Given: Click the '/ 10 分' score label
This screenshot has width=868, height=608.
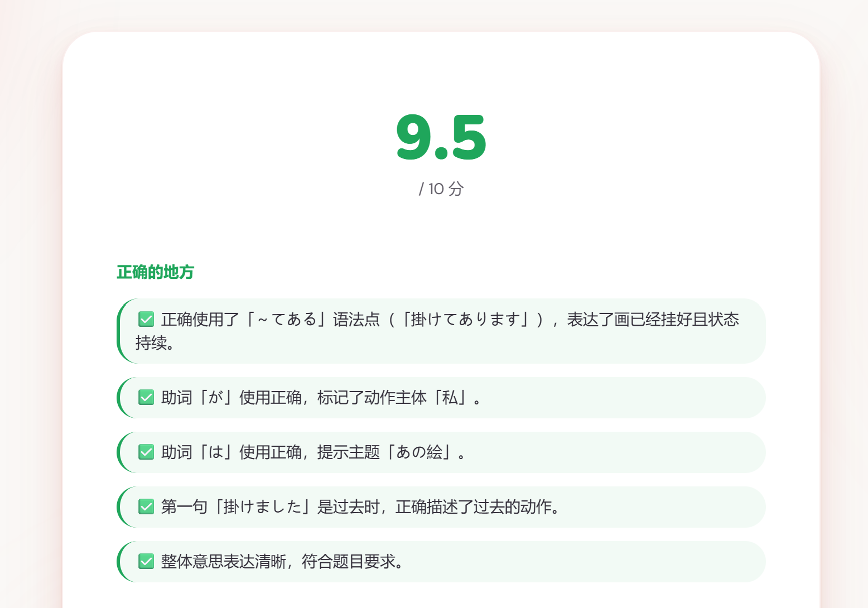Looking at the screenshot, I should pyautogui.click(x=441, y=189).
